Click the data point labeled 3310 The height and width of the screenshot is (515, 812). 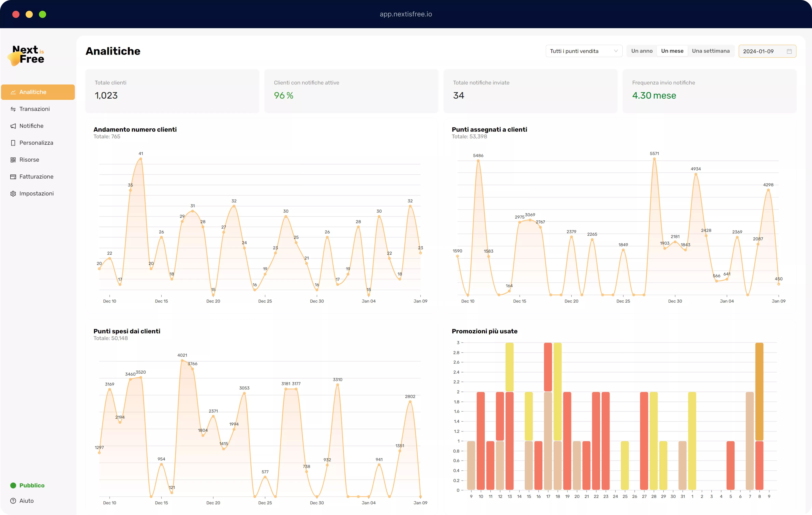pos(338,385)
